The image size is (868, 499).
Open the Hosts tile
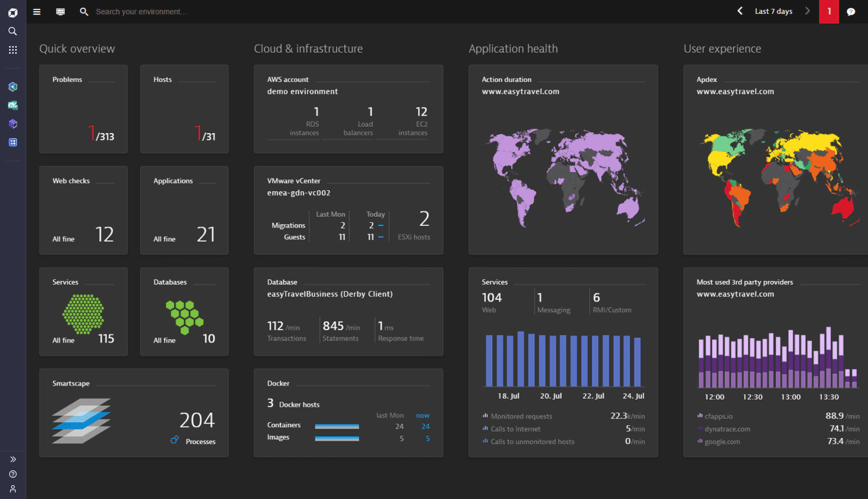coord(185,109)
